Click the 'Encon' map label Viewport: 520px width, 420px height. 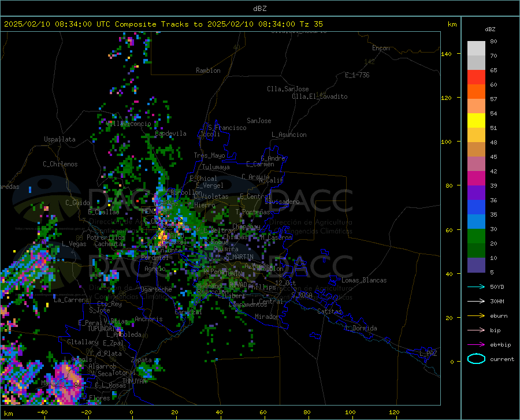tap(381, 48)
